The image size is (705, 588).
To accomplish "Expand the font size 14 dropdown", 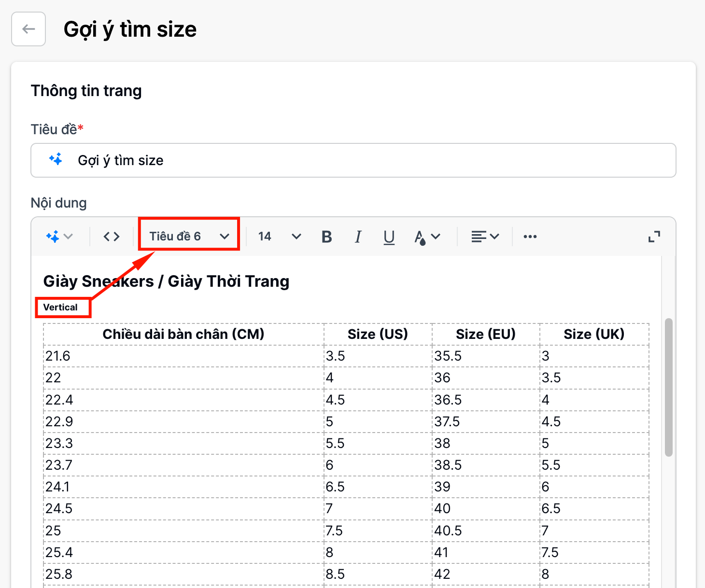I will click(x=280, y=237).
